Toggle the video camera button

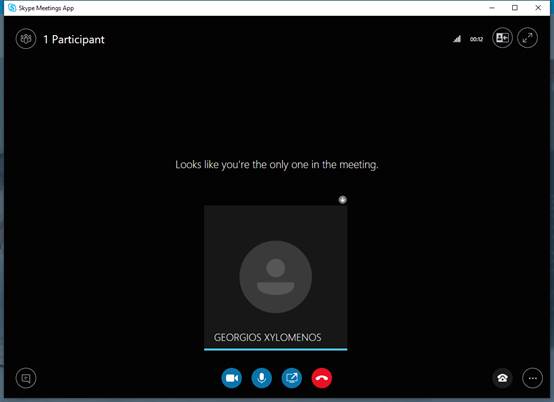click(231, 378)
